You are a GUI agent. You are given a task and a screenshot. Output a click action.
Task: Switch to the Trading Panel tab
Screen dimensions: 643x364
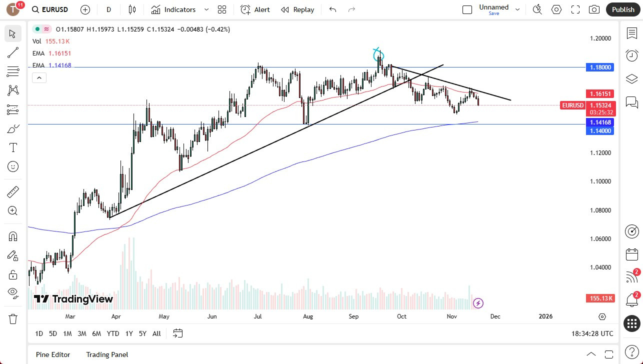pyautogui.click(x=107, y=354)
